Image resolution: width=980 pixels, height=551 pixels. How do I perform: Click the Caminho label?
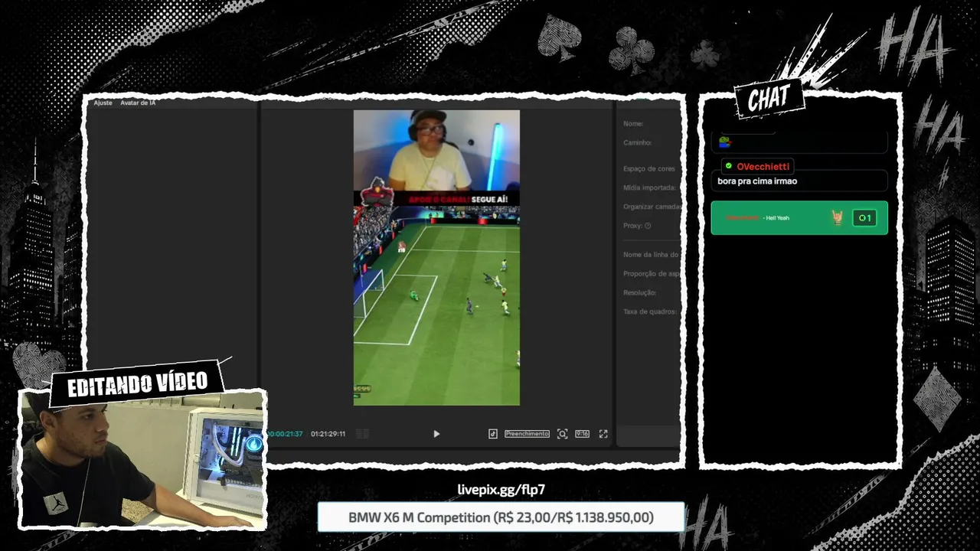pos(638,143)
